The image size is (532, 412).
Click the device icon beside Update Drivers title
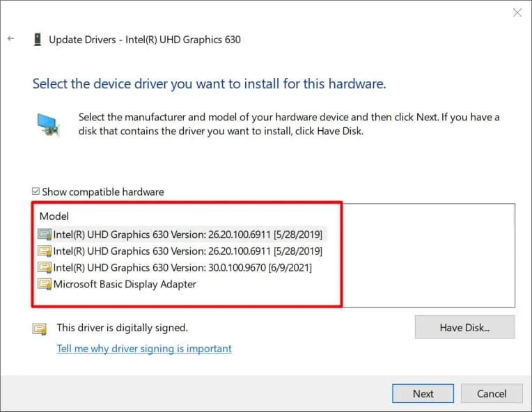38,40
